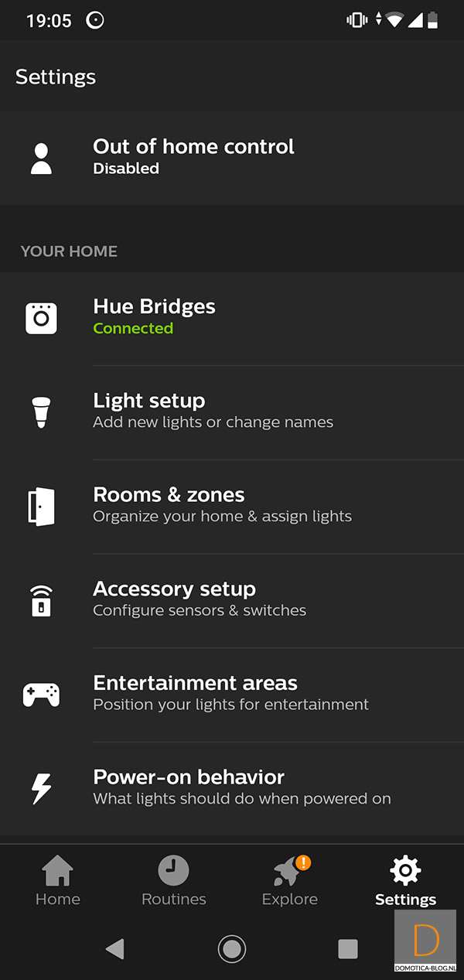Tap the Accessory setup switch icon
The height and width of the screenshot is (980, 464).
tap(41, 599)
